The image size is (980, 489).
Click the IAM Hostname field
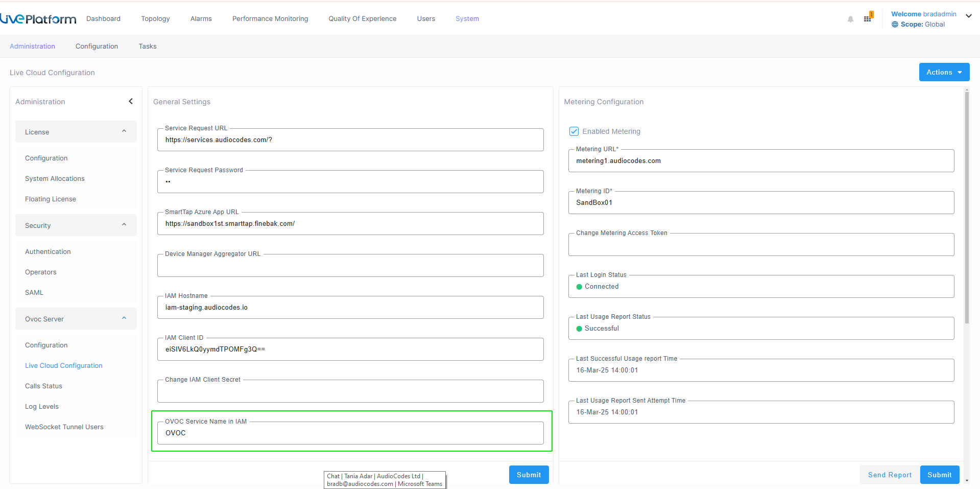click(350, 307)
